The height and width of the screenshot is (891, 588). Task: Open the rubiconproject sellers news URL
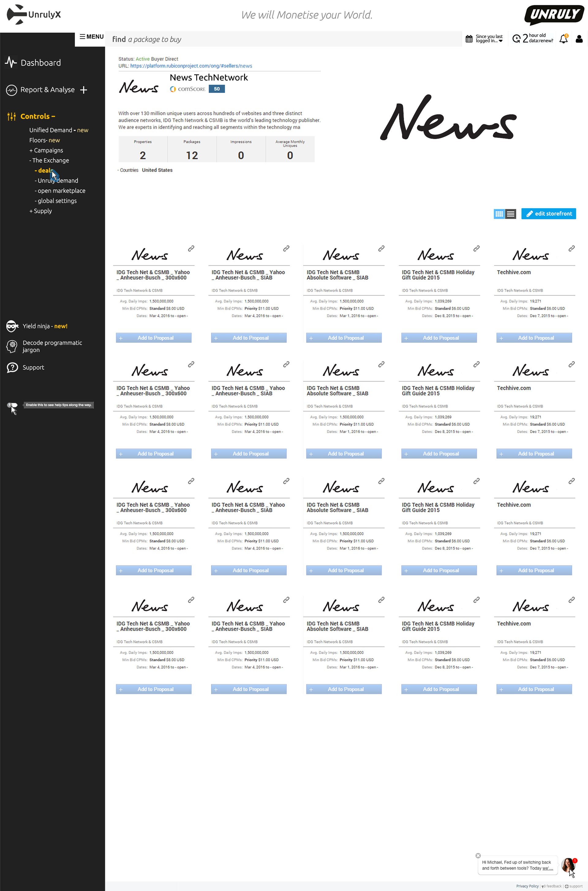[191, 66]
